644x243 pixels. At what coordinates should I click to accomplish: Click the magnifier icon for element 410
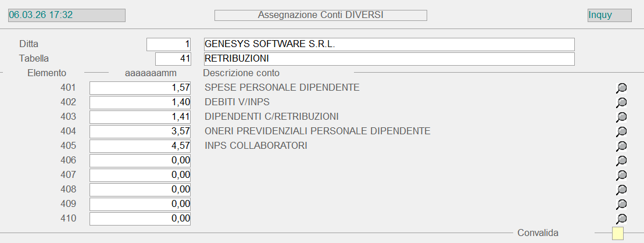[621, 219]
